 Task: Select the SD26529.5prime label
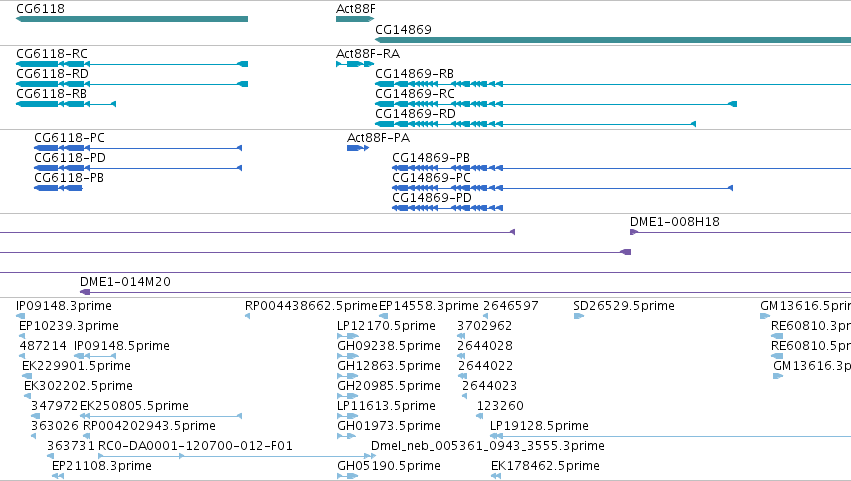624,306
